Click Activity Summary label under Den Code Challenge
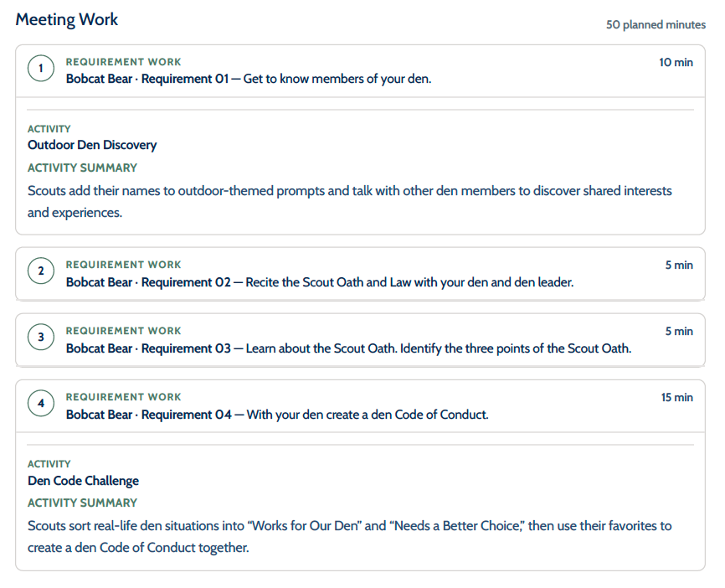Screen dimensions: 725x588 (82, 503)
